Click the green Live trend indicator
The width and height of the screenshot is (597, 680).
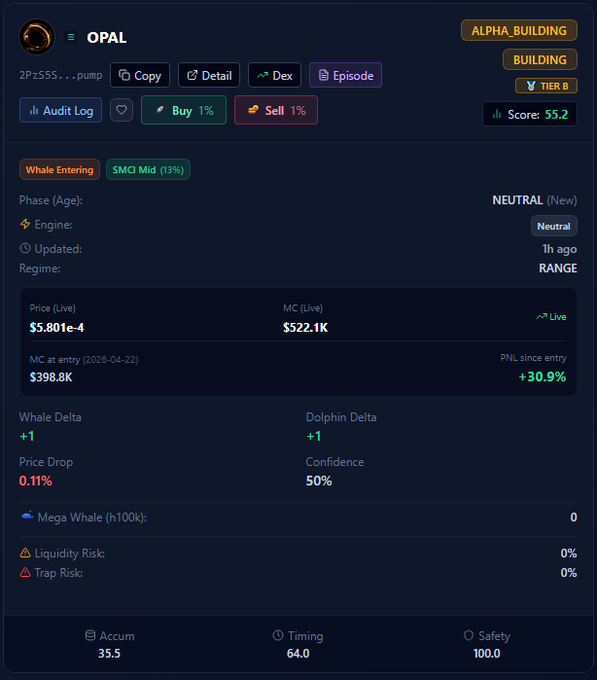[x=551, y=317]
